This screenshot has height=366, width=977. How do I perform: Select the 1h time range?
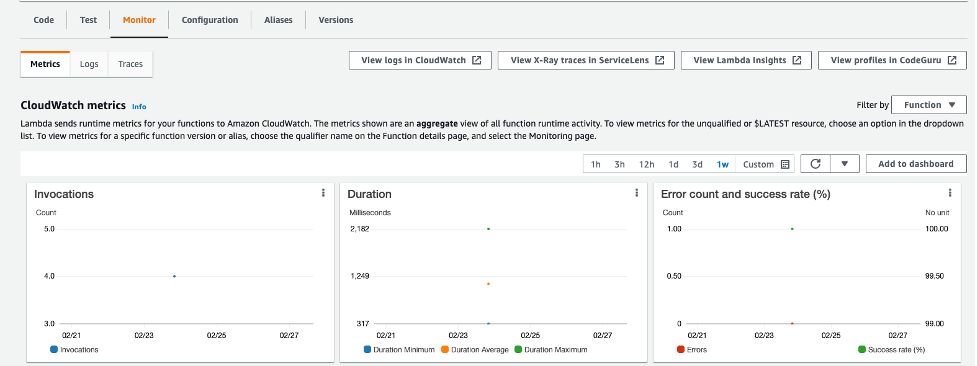(596, 165)
